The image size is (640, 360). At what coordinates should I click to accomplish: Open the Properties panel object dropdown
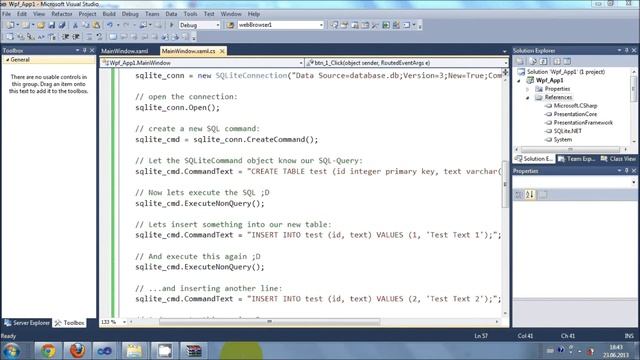633,182
